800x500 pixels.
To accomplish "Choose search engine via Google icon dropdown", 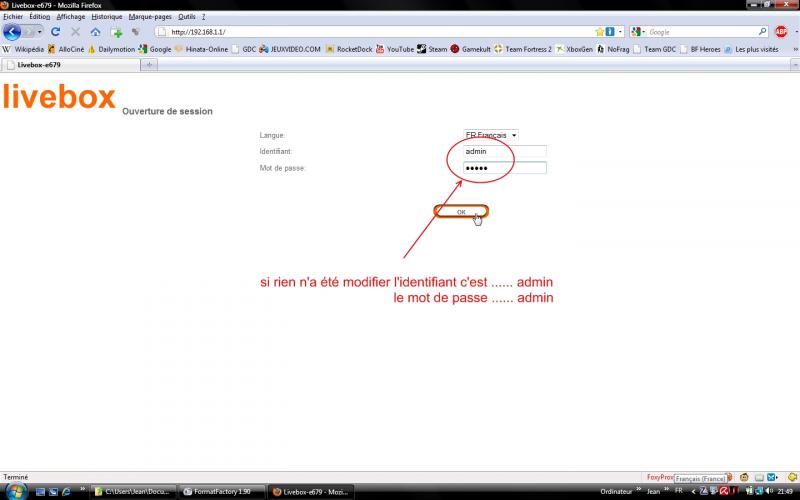I will pyautogui.click(x=638, y=32).
